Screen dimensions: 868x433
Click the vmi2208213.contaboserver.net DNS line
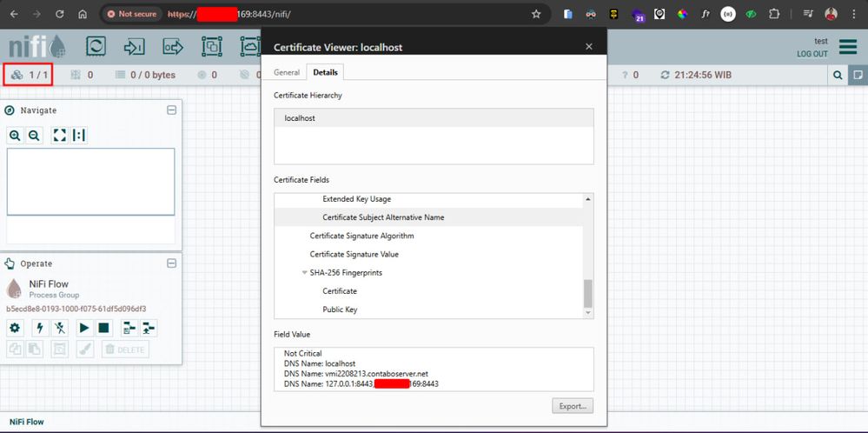tap(356, 374)
